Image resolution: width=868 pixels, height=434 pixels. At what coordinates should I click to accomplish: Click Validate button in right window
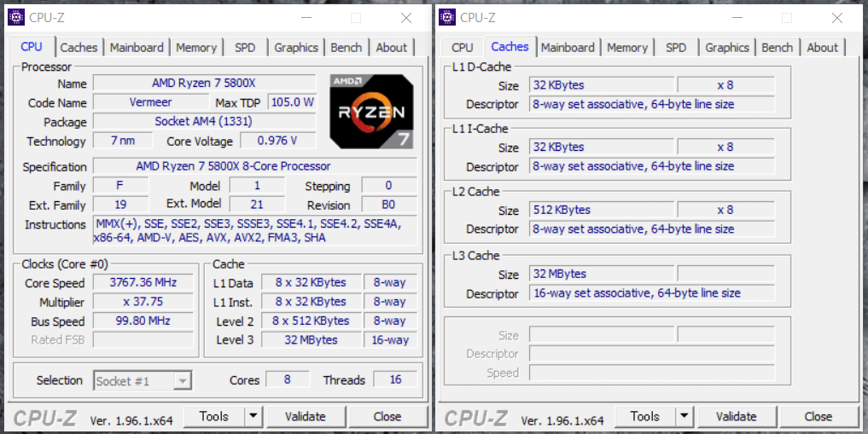point(737,416)
